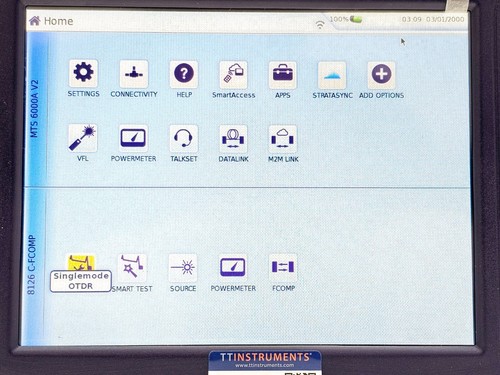
Task: Select the 8126 C-FCOMP side label
Action: tap(31, 265)
